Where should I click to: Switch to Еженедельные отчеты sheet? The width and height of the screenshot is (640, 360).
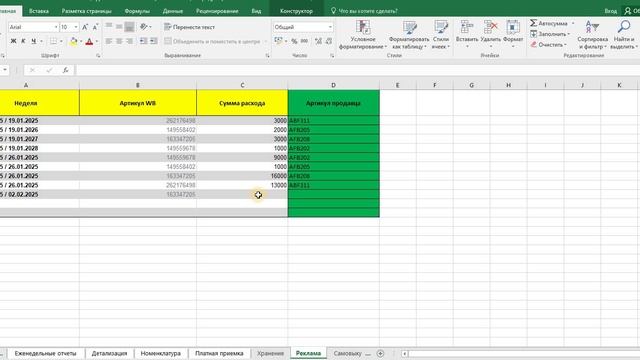coord(45,353)
